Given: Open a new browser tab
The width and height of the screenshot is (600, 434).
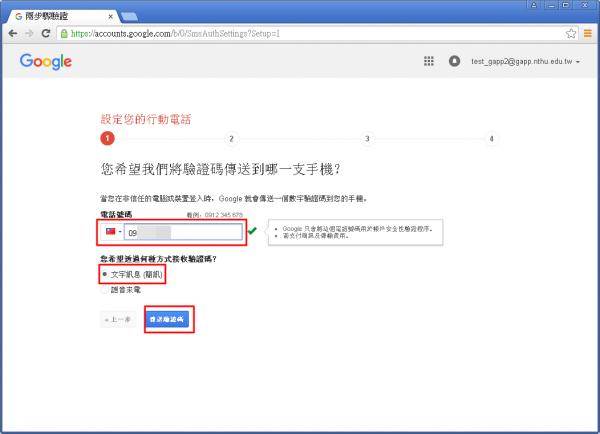Looking at the screenshot, I should pos(130,16).
